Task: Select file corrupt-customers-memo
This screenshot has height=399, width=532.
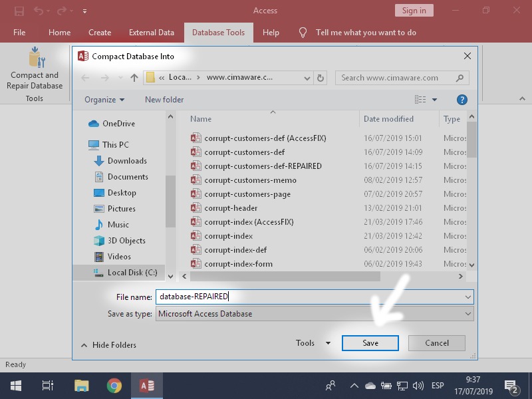Action: [x=243, y=180]
